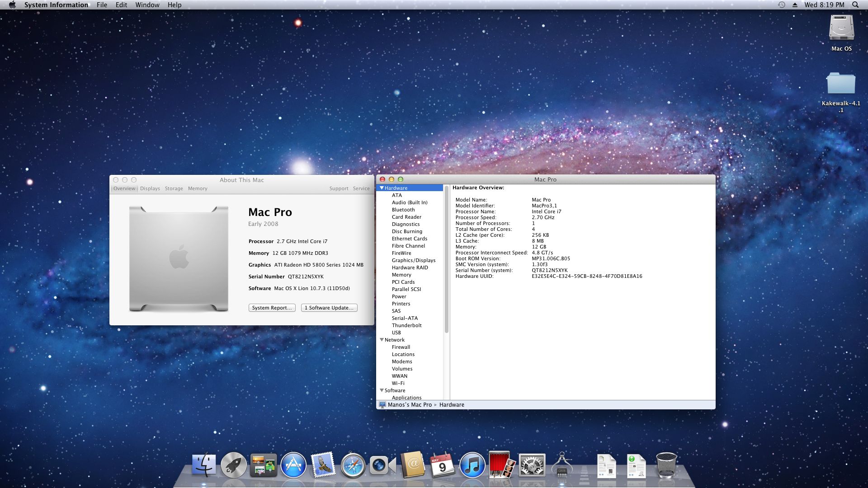Select Kakewalk-4.1.1 folder on desktop

click(x=841, y=84)
